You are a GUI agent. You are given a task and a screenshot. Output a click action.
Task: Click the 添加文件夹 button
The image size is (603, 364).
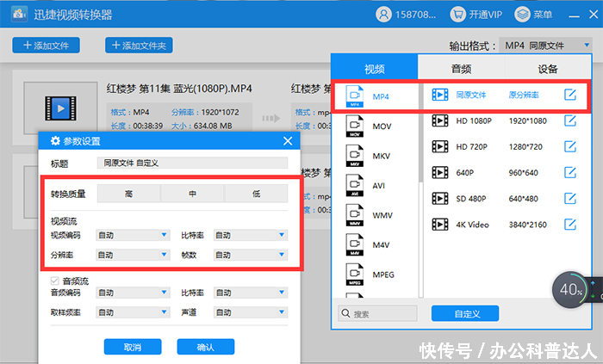(x=139, y=46)
